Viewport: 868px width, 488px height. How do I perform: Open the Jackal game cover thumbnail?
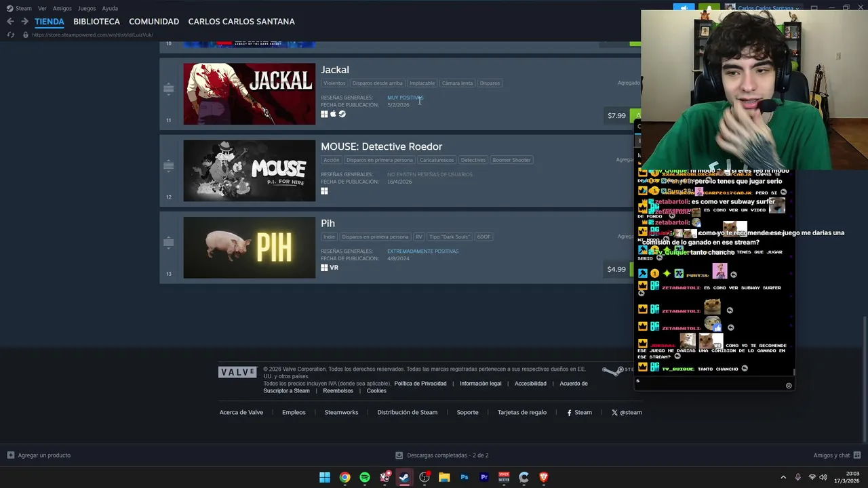249,94
